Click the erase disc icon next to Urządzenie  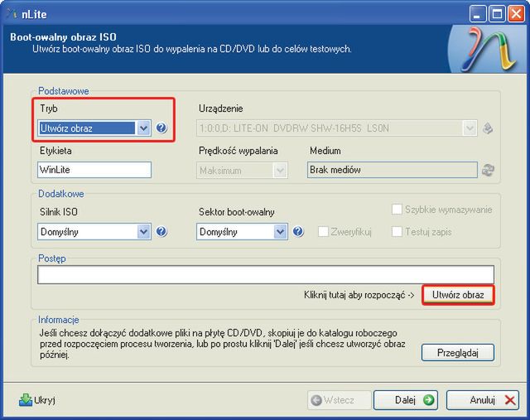[488, 128]
